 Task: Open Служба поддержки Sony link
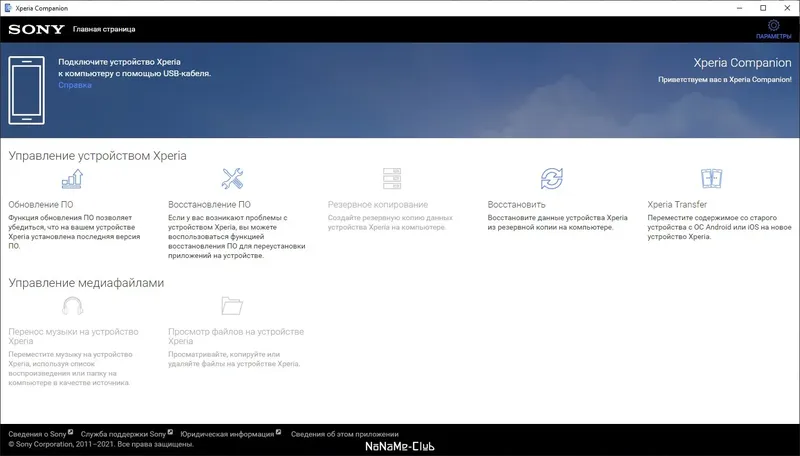123,434
